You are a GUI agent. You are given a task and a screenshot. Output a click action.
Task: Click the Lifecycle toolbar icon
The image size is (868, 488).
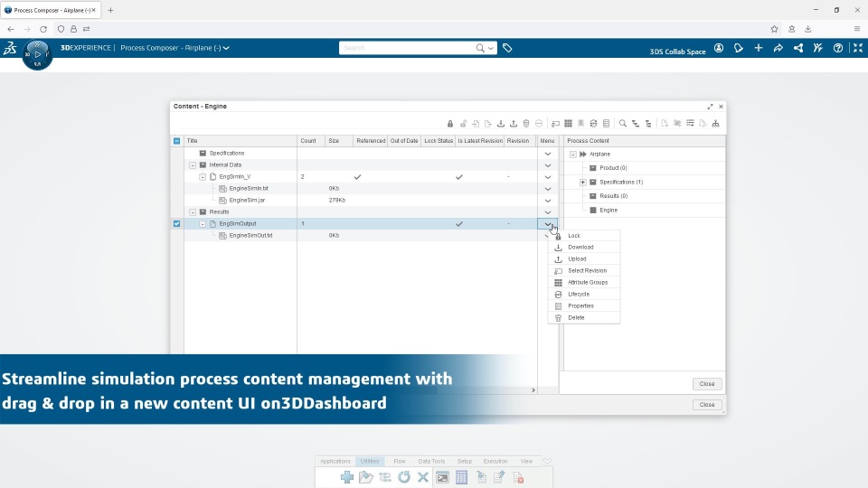(x=593, y=124)
